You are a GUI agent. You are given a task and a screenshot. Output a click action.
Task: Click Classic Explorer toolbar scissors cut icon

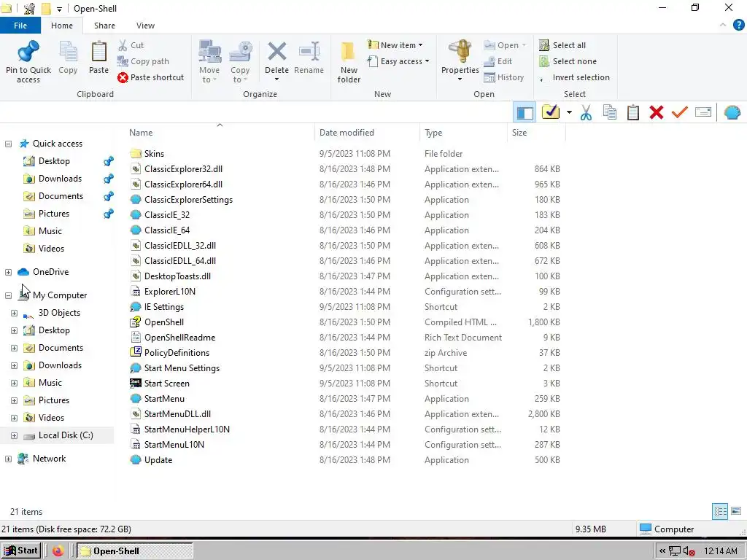[586, 113]
